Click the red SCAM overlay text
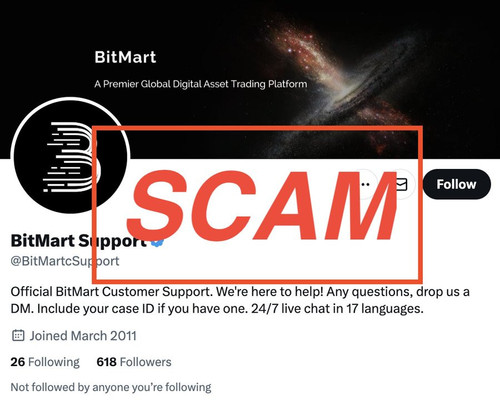Image resolution: width=500 pixels, height=400 pixels. click(x=263, y=204)
